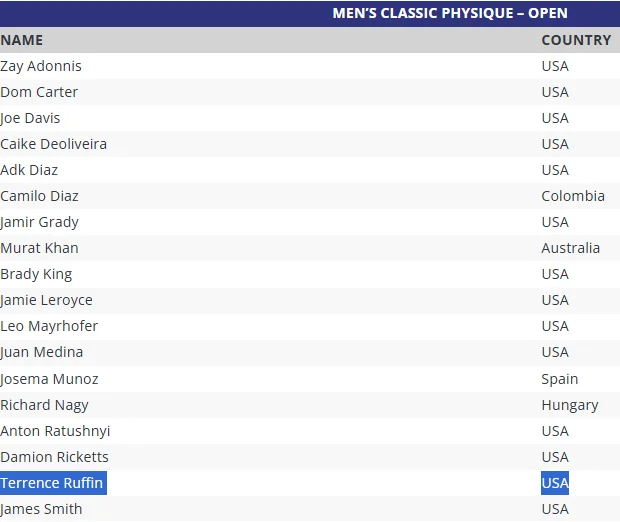Image resolution: width=620 pixels, height=522 pixels.
Task: Select the Caike Deoliveira row name
Action: [x=54, y=144]
